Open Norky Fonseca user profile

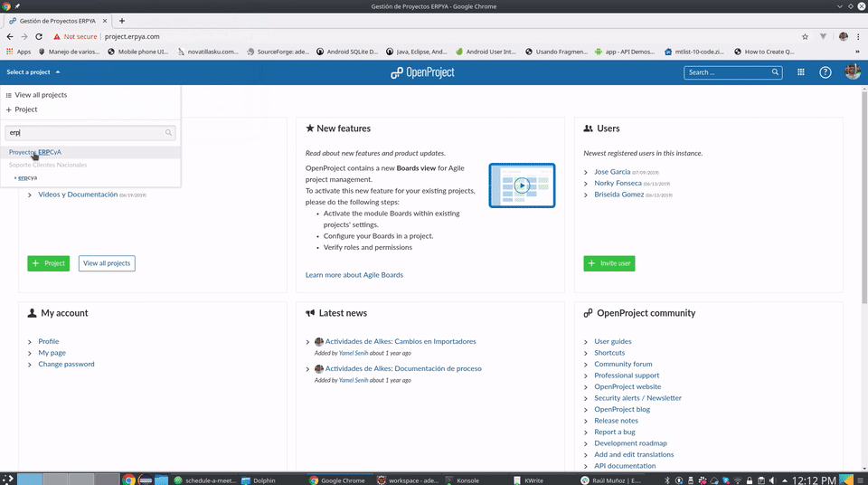pyautogui.click(x=618, y=183)
